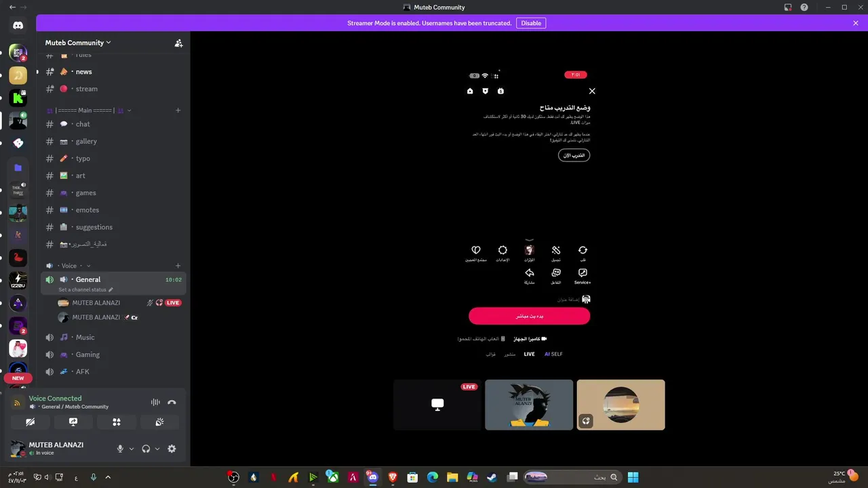The height and width of the screenshot is (488, 868).
Task: Open Steam from the taskbar
Action: (492, 477)
